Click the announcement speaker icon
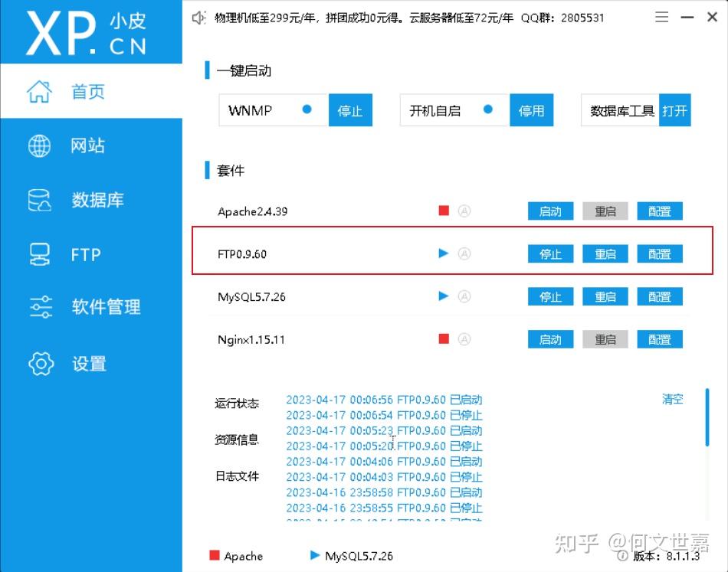728x572 pixels. coord(198,17)
